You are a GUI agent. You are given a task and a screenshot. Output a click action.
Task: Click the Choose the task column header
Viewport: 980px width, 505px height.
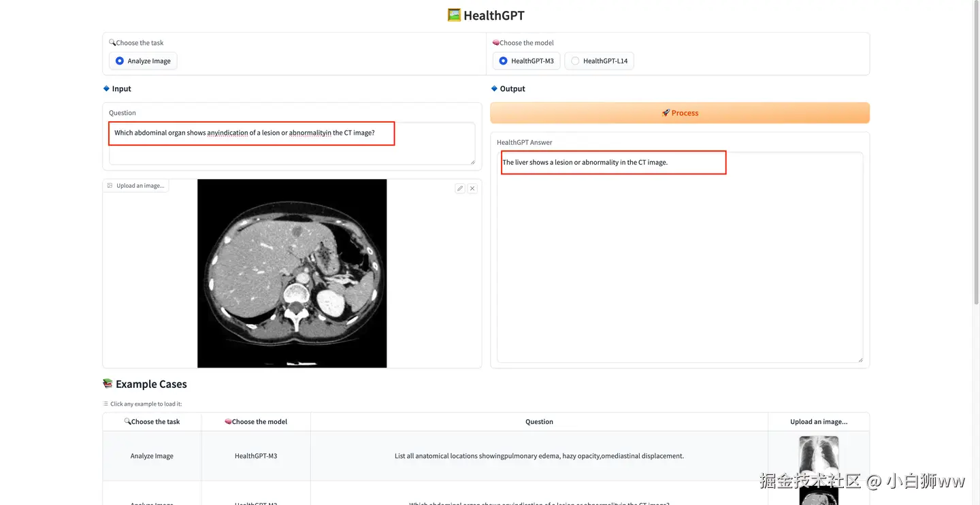coord(152,421)
